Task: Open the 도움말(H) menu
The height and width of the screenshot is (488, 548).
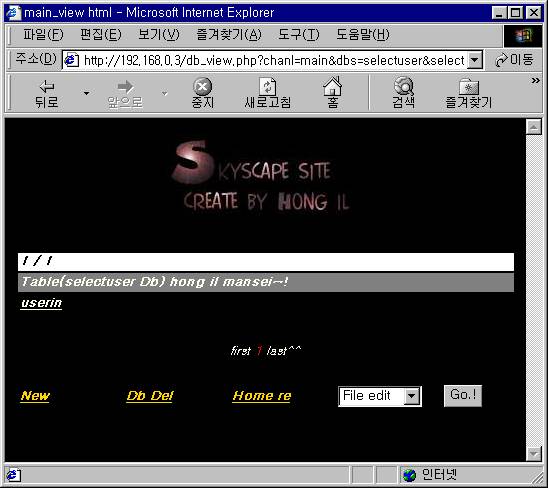Action: pyautogui.click(x=363, y=34)
